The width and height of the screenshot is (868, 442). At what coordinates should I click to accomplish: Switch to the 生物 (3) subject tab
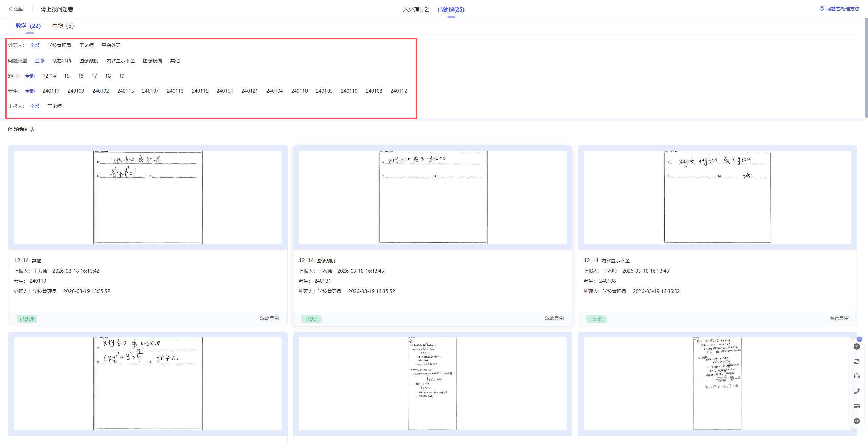(63, 26)
